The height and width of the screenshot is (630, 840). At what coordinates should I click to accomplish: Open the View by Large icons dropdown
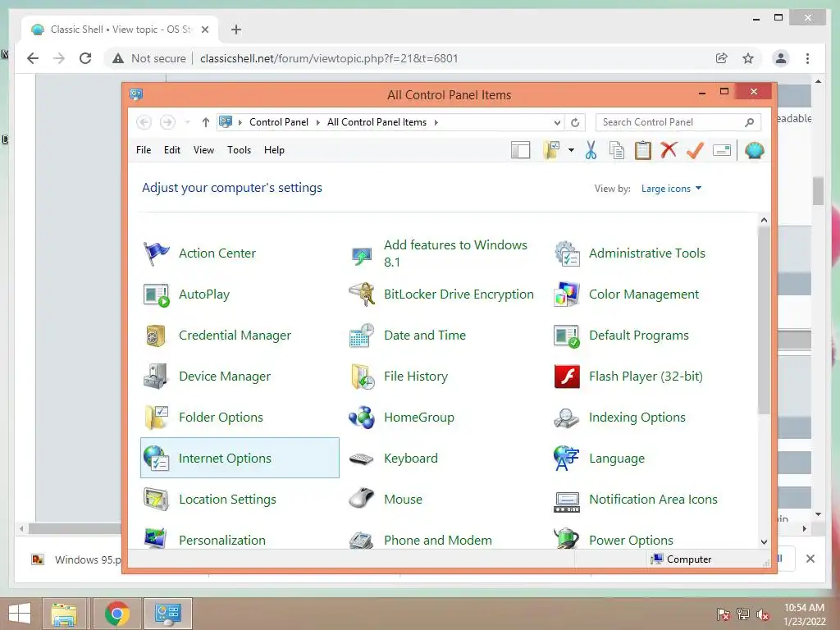coord(671,189)
